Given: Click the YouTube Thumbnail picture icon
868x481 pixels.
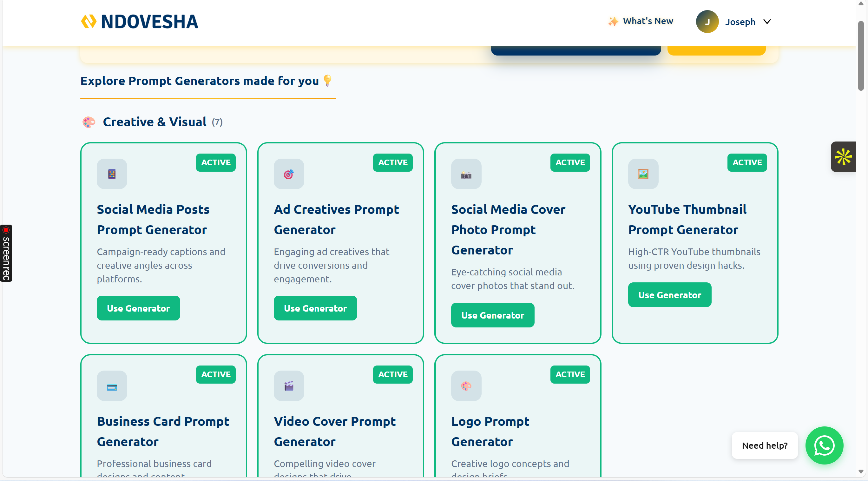Looking at the screenshot, I should pos(643,174).
